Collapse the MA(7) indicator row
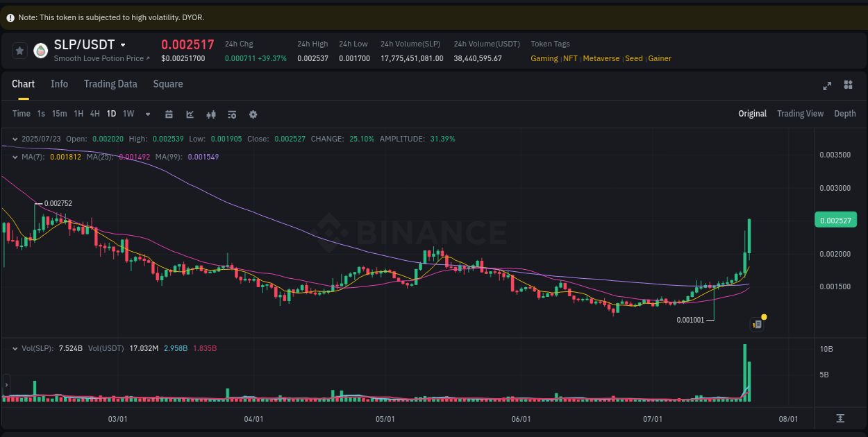Image resolution: width=868 pixels, height=437 pixels. pos(14,157)
